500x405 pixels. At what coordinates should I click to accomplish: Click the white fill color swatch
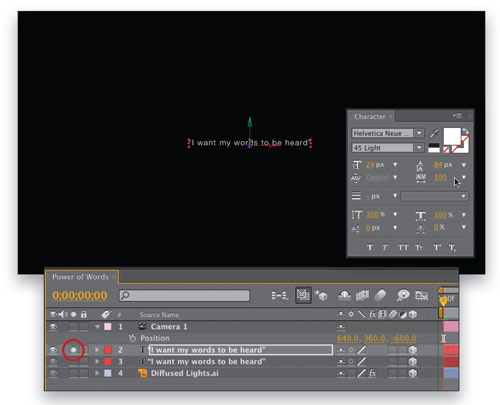(x=452, y=136)
